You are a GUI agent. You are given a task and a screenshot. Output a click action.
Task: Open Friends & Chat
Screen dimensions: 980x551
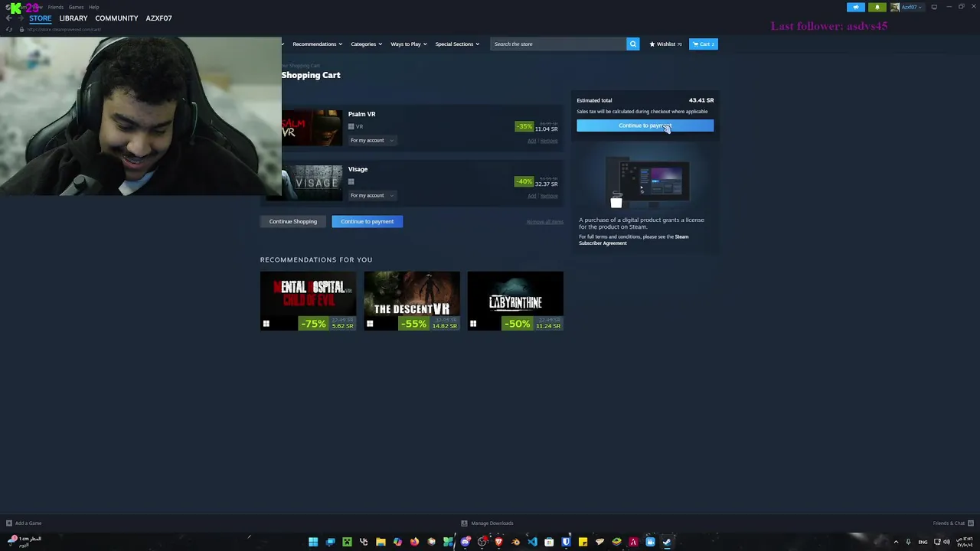point(952,523)
